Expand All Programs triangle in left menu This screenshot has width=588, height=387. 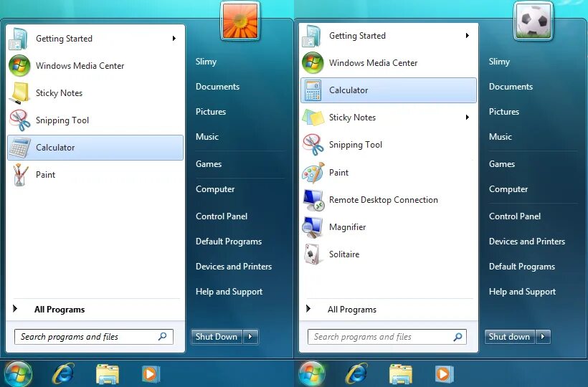[15, 309]
